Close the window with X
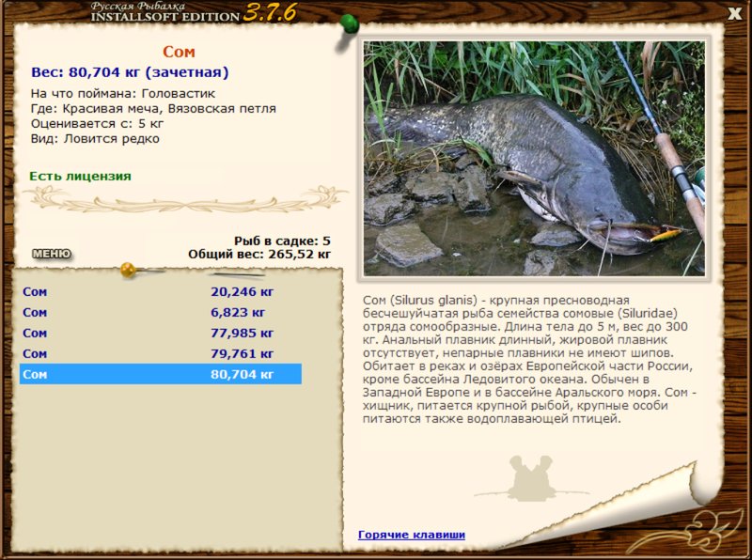This screenshot has height=560, width=752. 735,13
